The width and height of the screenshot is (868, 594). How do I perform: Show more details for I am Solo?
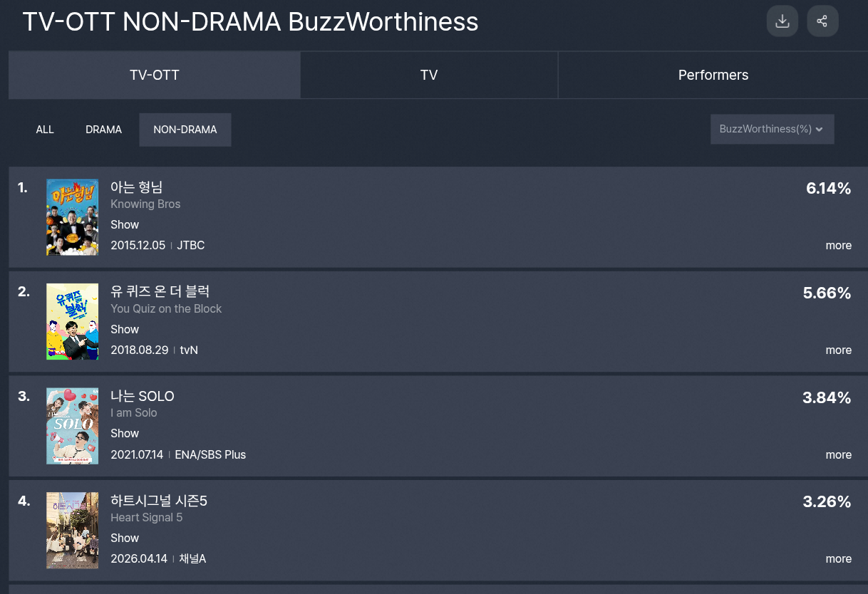tap(838, 455)
